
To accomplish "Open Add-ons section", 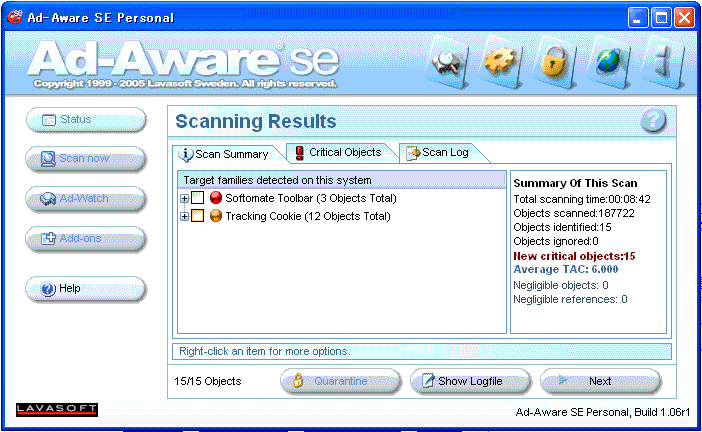I will click(x=86, y=239).
